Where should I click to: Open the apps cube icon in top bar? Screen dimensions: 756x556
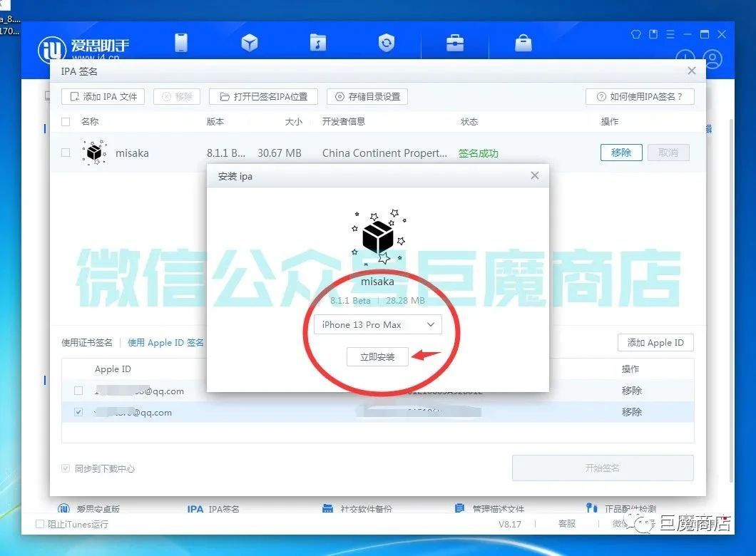coord(250,43)
